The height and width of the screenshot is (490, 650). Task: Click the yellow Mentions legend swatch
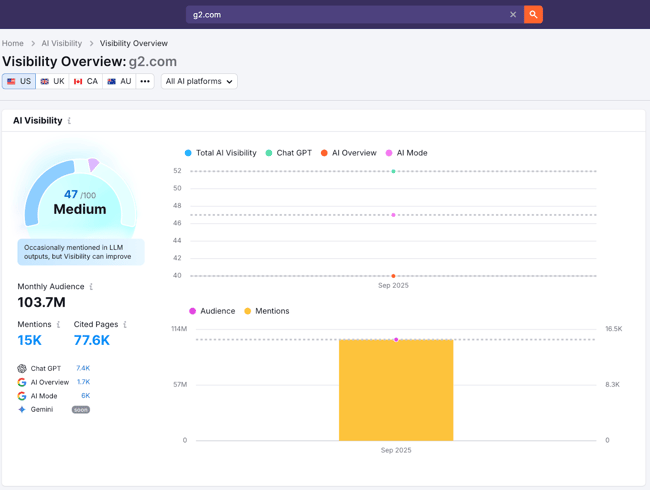pyautogui.click(x=248, y=311)
